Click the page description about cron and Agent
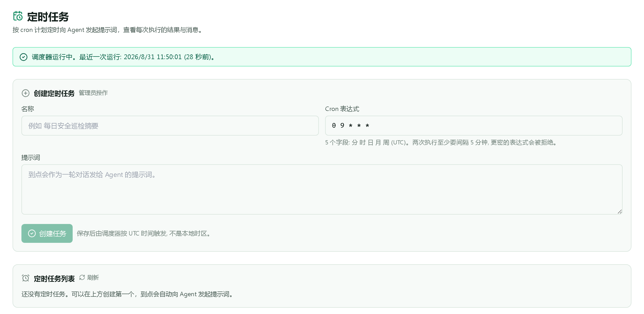This screenshot has width=644, height=314. [108, 30]
